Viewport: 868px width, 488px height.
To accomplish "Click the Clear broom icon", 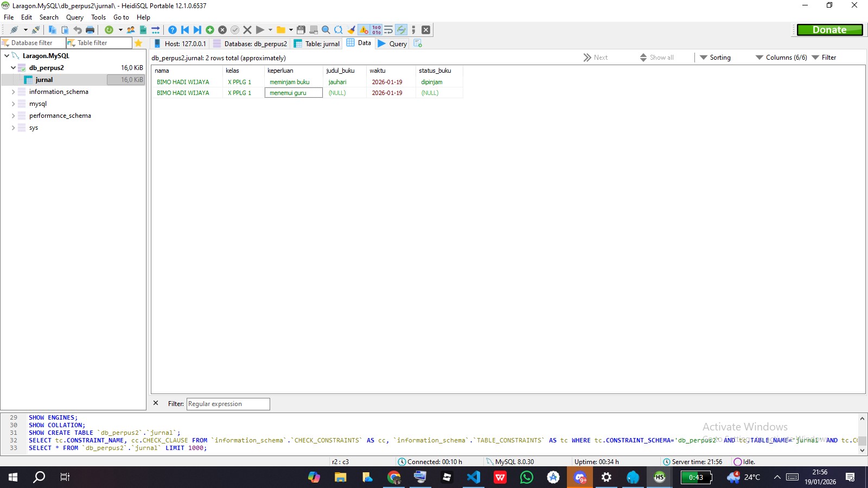I will click(x=352, y=30).
